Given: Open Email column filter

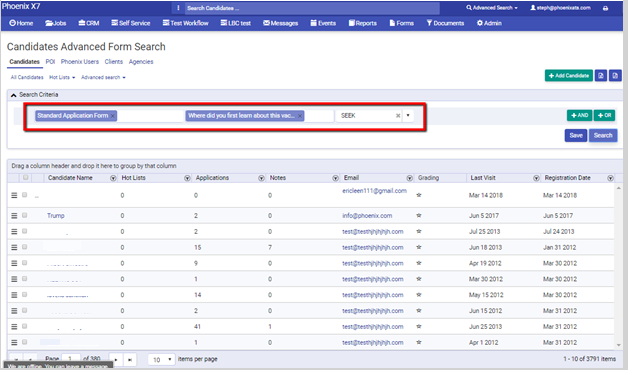Looking at the screenshot, I should tap(409, 178).
